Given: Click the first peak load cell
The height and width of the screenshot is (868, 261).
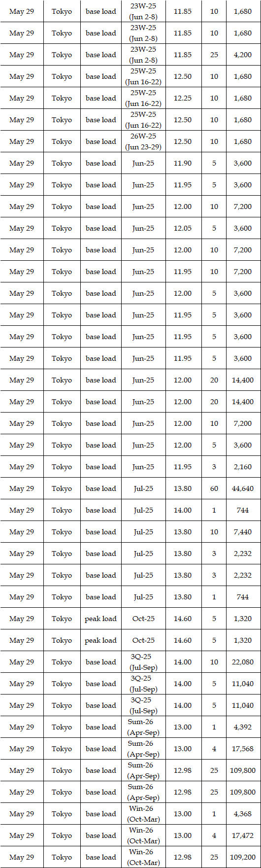Looking at the screenshot, I should click(101, 619).
